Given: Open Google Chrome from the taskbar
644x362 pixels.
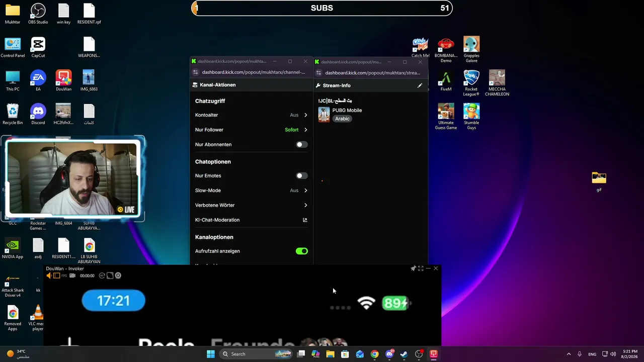Looking at the screenshot, I should coord(374,354).
